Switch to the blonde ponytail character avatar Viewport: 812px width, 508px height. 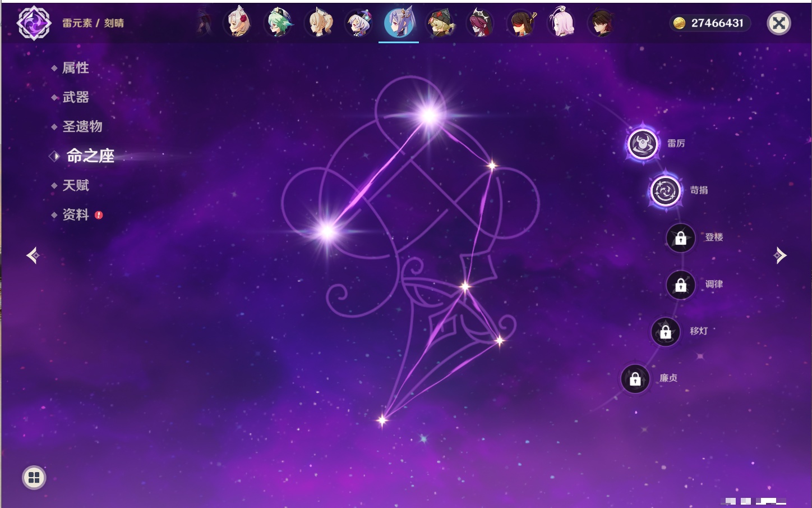tap(319, 23)
